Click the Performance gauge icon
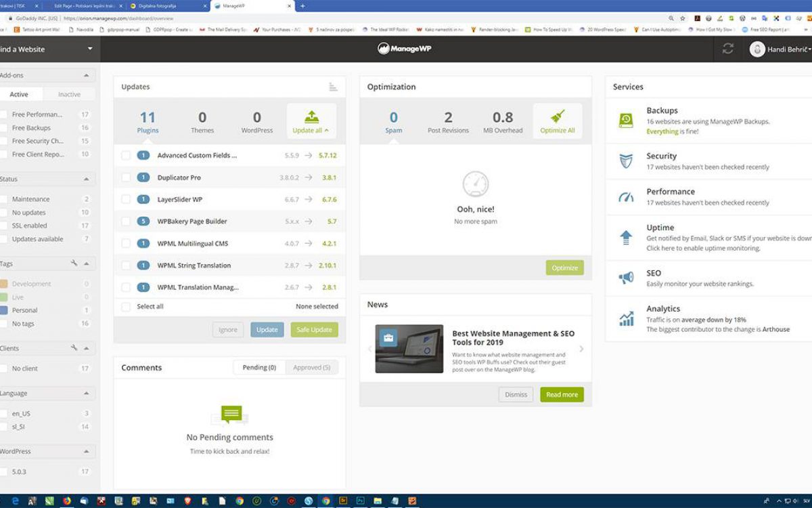The width and height of the screenshot is (812, 508). [x=626, y=197]
